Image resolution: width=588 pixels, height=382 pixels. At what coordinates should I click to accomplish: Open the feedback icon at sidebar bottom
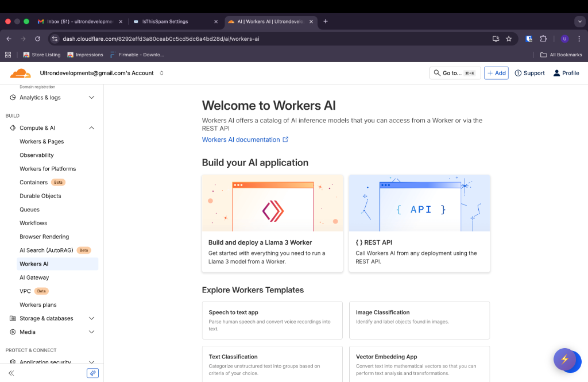[92, 373]
